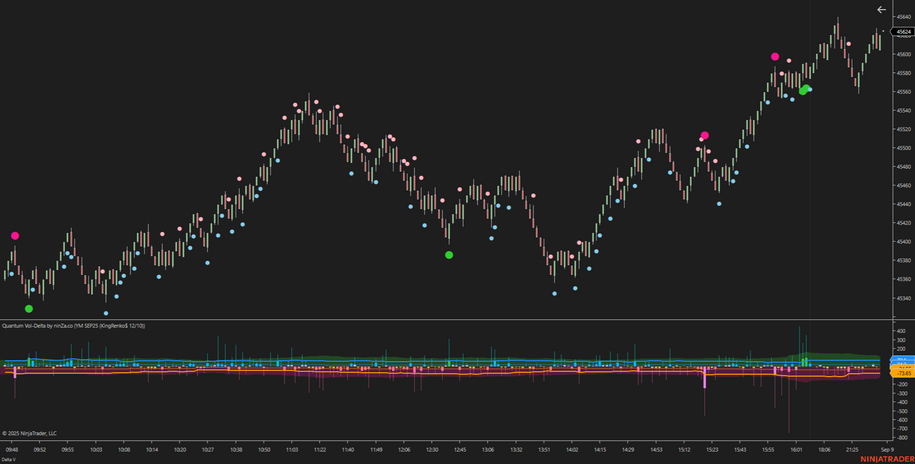Click the large pink delta bar near 15:23
Viewport: 915px width, 464px height.
[x=705, y=378]
